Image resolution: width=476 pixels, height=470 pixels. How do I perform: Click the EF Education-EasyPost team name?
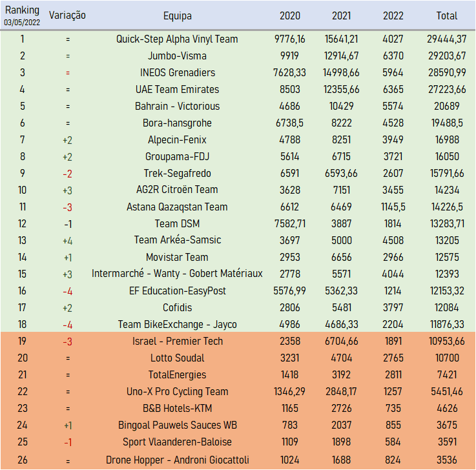click(x=177, y=291)
